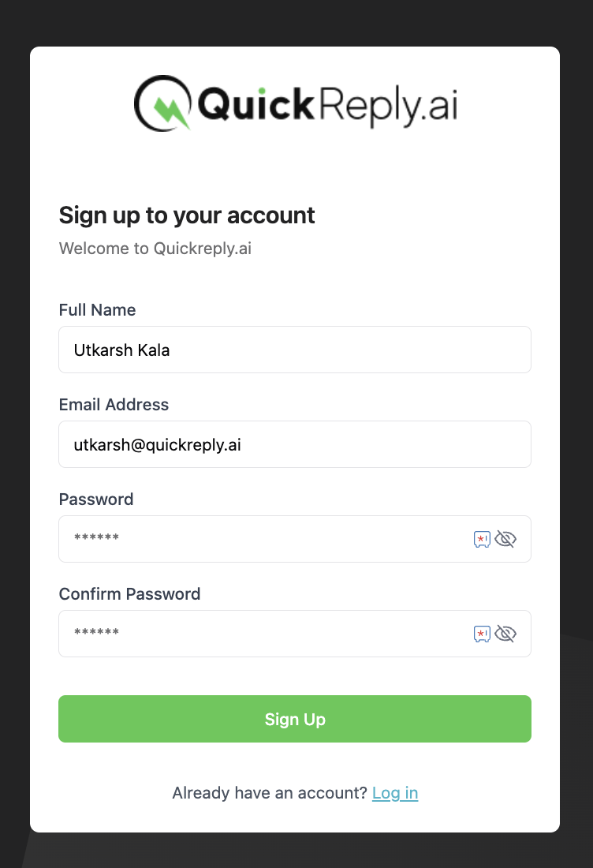
Task: Click the Password field label
Action: (96, 499)
